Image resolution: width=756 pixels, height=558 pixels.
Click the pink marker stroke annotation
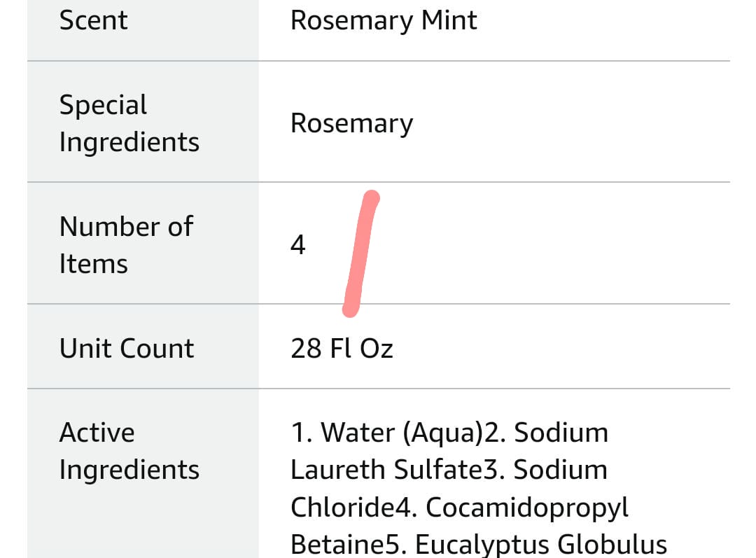[x=361, y=253]
